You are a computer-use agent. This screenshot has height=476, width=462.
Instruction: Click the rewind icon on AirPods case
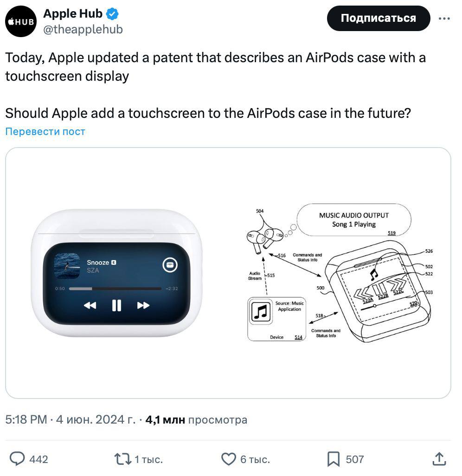point(90,305)
